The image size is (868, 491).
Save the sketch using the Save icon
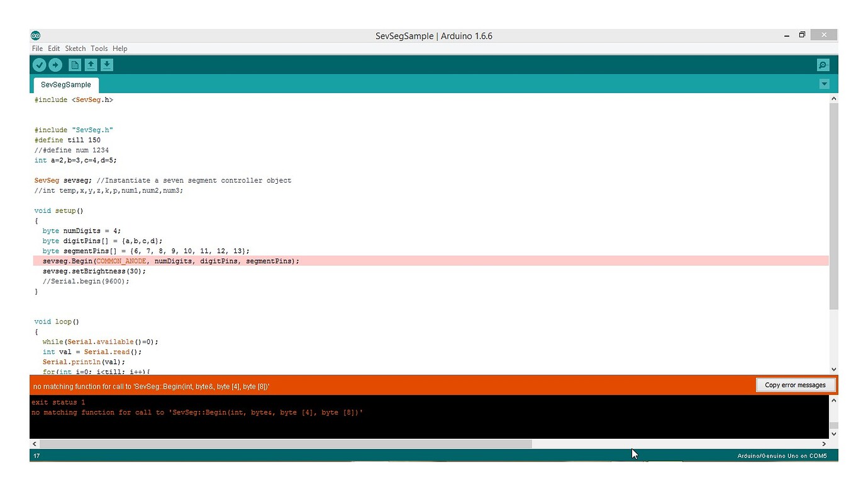(x=107, y=64)
